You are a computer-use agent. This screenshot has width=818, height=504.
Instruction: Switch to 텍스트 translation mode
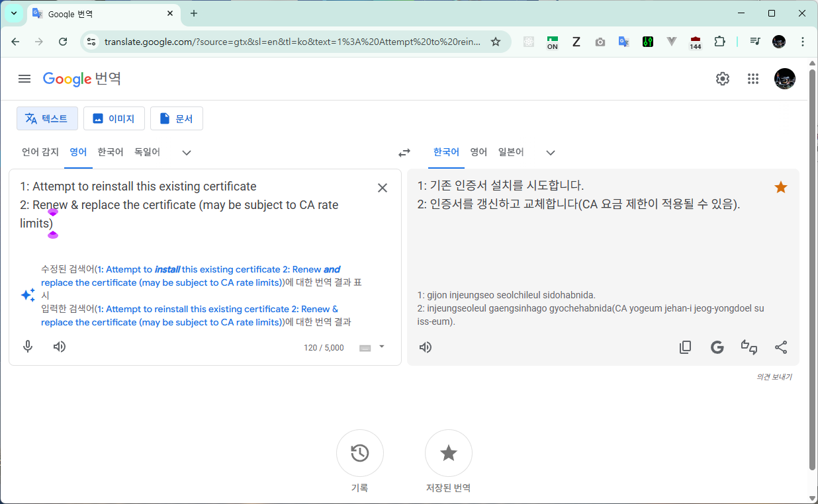coord(47,118)
